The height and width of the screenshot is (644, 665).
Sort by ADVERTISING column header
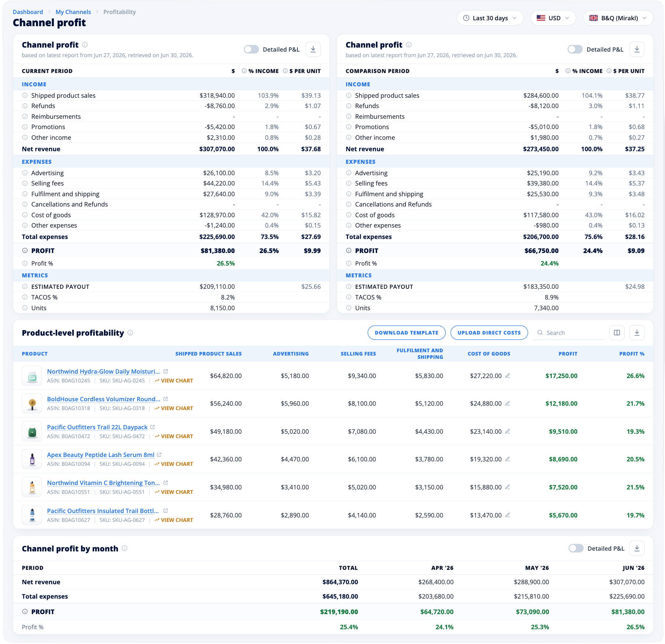[x=290, y=354]
